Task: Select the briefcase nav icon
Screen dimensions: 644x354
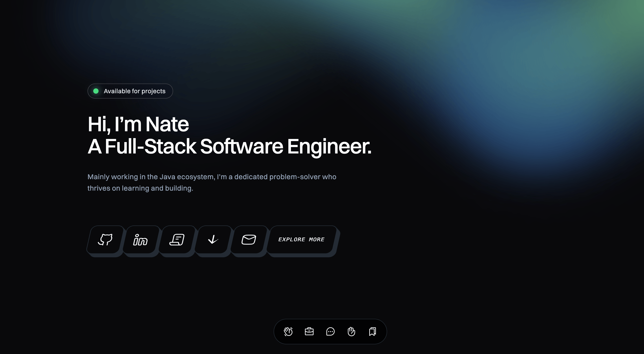Action: (309, 332)
